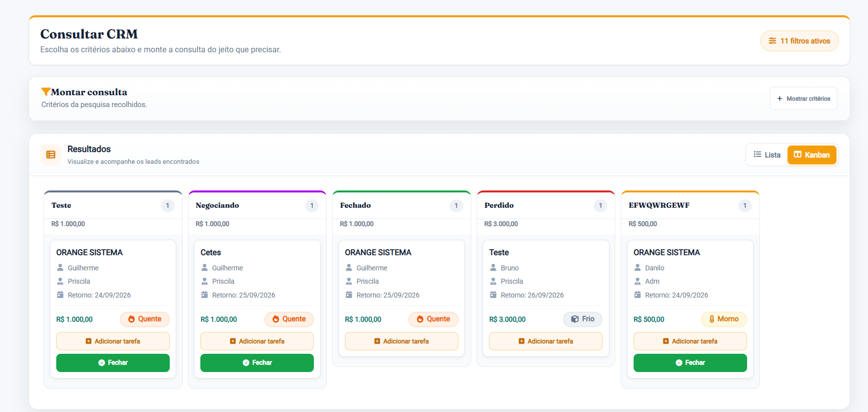
Task: Select the Kanban view tab
Action: click(x=812, y=155)
